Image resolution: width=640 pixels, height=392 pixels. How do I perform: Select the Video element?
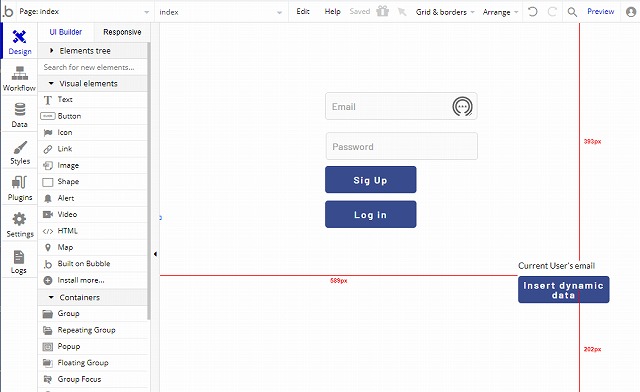coord(93,214)
